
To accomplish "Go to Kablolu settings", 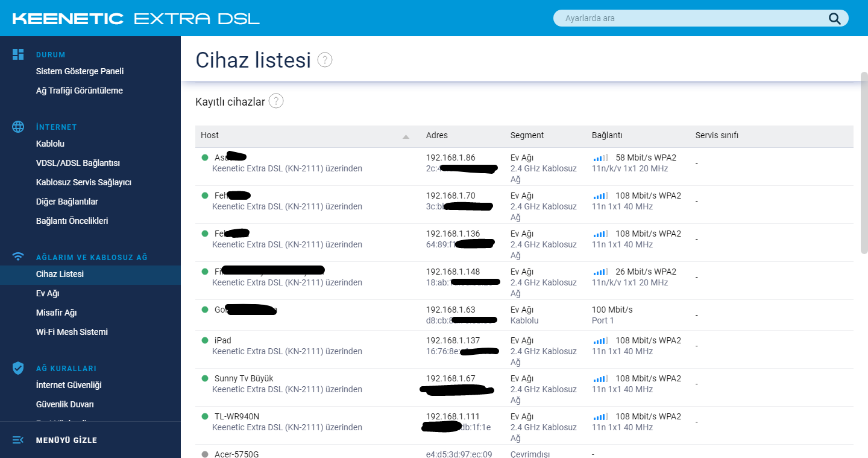I will [50, 144].
